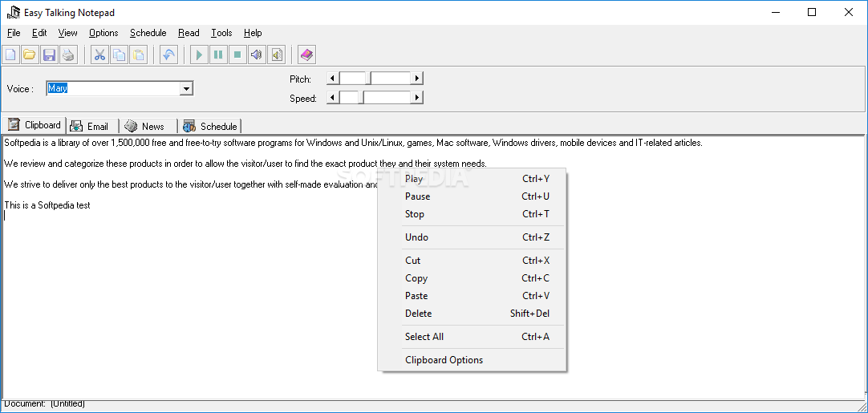Switch to the Clipboard tab
Screen dimensions: 868x413
tap(34, 125)
